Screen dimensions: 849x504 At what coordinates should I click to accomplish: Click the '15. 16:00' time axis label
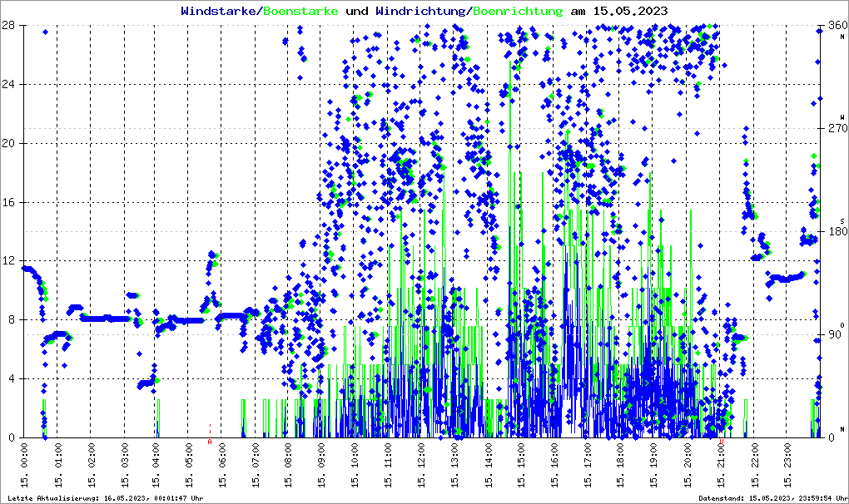click(554, 465)
